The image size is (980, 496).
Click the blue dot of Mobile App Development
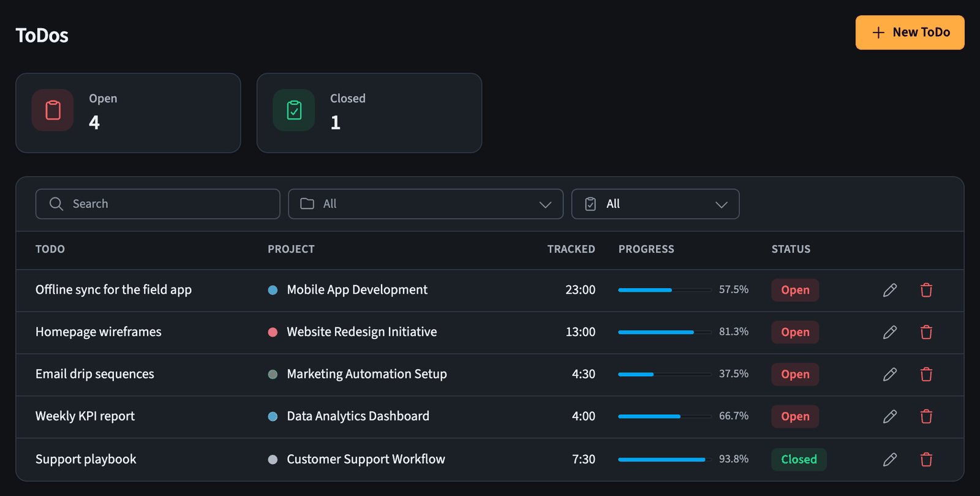point(273,290)
